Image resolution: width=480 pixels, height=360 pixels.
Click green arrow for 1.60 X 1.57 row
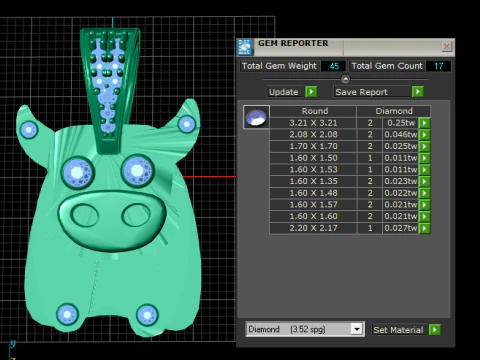[x=424, y=205]
